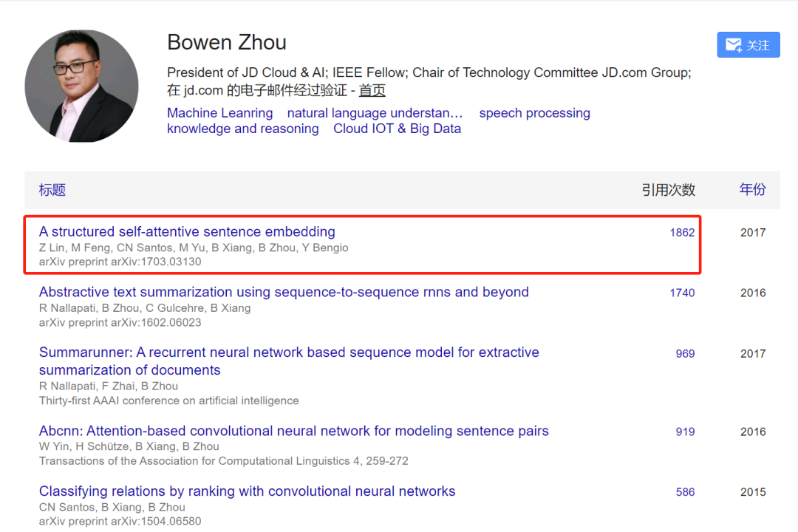
Task: Click the follow (关注) button
Action: coord(748,45)
